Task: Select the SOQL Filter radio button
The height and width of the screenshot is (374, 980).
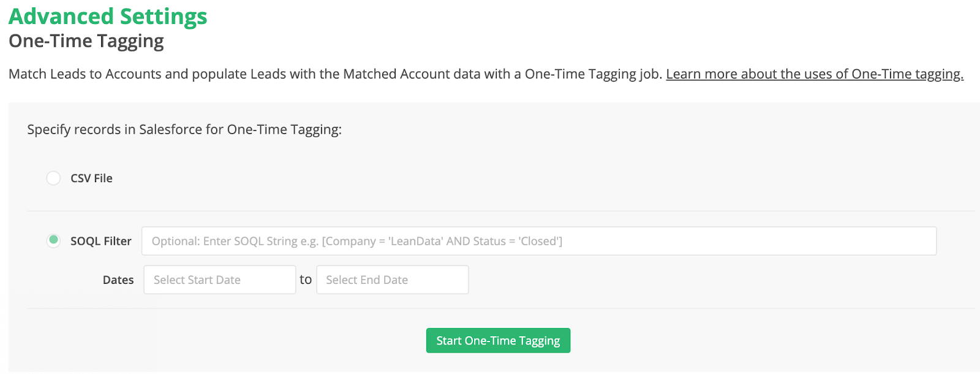Action: [53, 241]
